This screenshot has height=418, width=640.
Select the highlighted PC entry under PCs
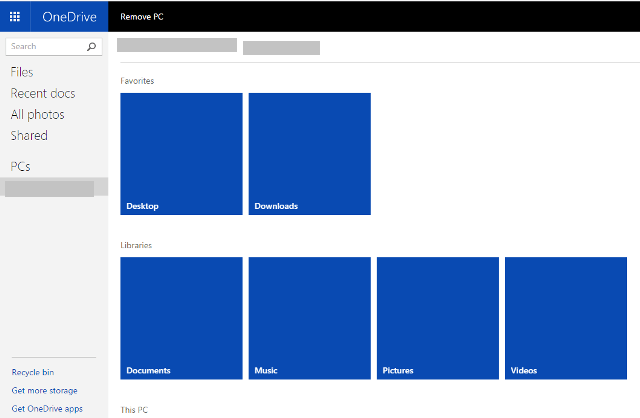click(54, 187)
